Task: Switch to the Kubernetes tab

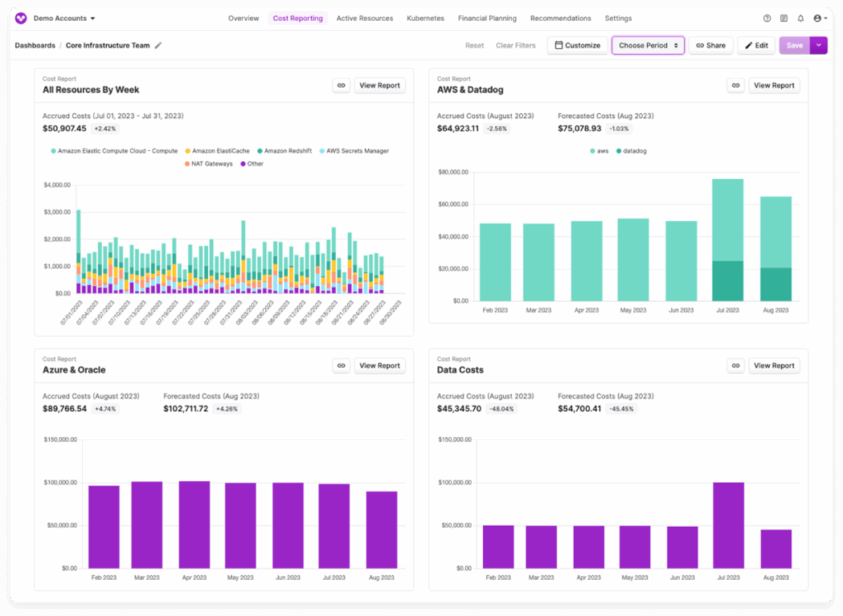Action: [425, 18]
